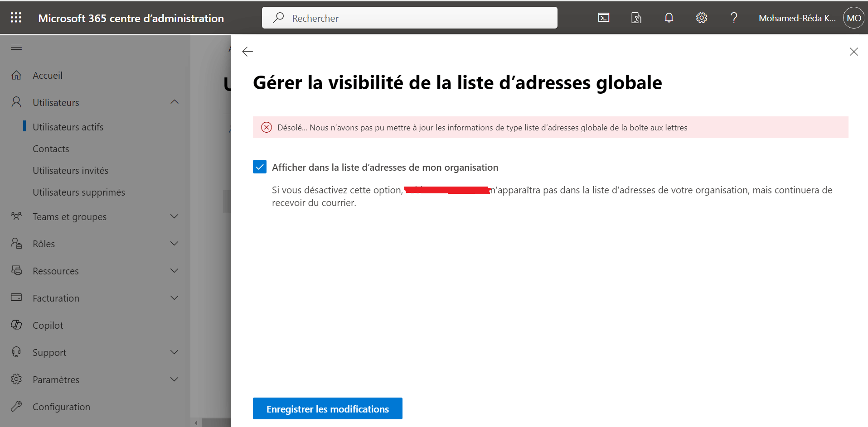The width and height of the screenshot is (868, 427).
Task: Click the Mohamed-Réda K... account name
Action: pos(797,18)
